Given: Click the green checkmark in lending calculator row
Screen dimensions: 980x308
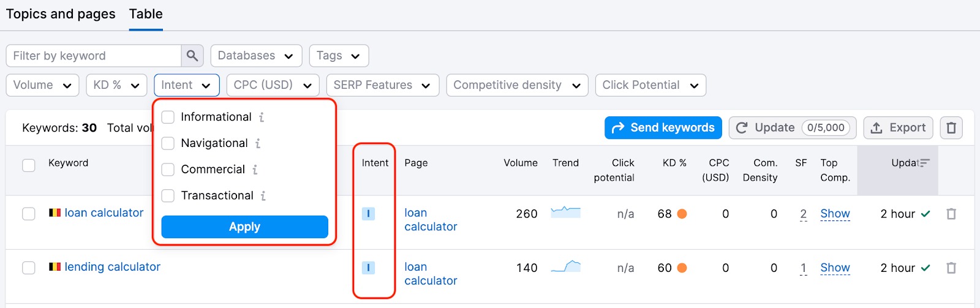Looking at the screenshot, I should click(925, 268).
